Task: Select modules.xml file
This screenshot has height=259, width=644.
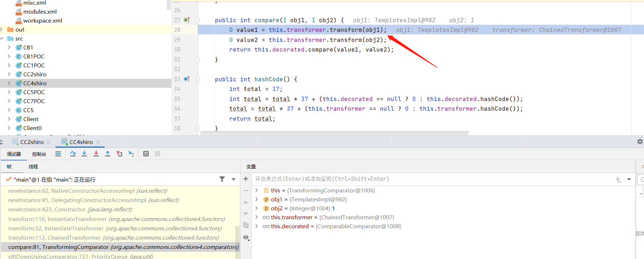Action: [x=40, y=11]
